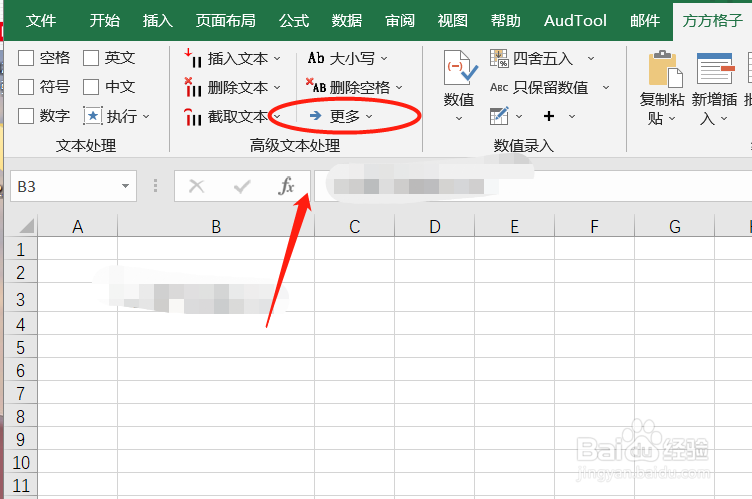Image resolution: width=752 pixels, height=499 pixels.
Task: Click the 截取文本 icon
Action: click(193, 117)
